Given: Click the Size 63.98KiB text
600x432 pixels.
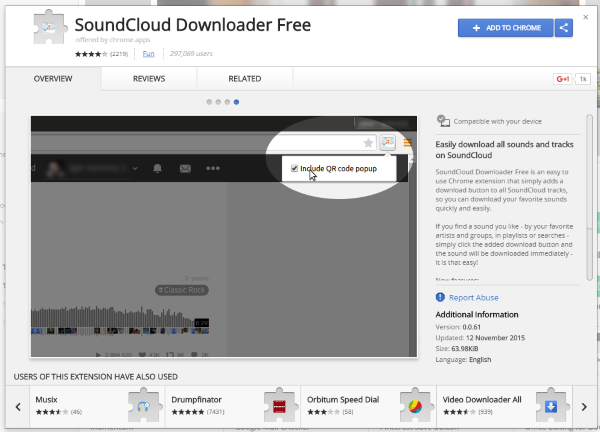Looking at the screenshot, I should pyautogui.click(x=457, y=349).
